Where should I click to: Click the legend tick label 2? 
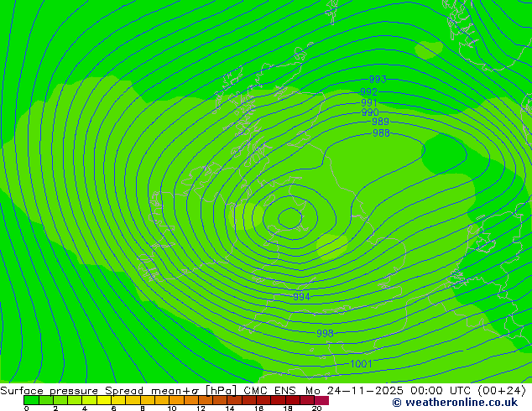click(x=55, y=408)
